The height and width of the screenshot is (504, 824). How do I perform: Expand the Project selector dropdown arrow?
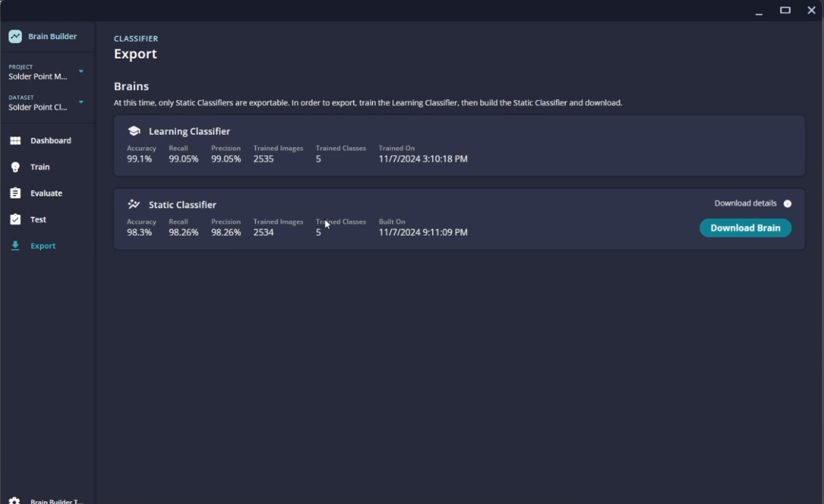[x=81, y=71]
